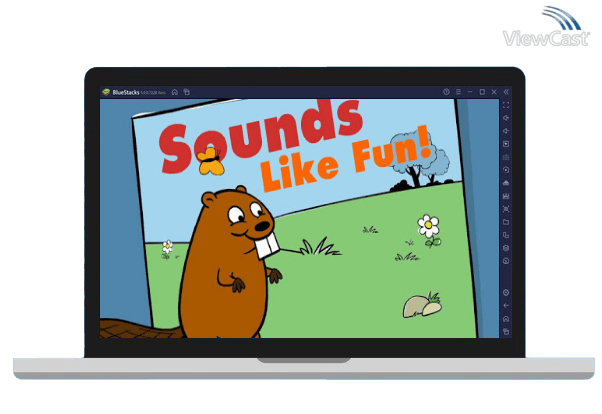Click the BlueStacks title text
The height and width of the screenshot is (414, 602).
click(126, 92)
